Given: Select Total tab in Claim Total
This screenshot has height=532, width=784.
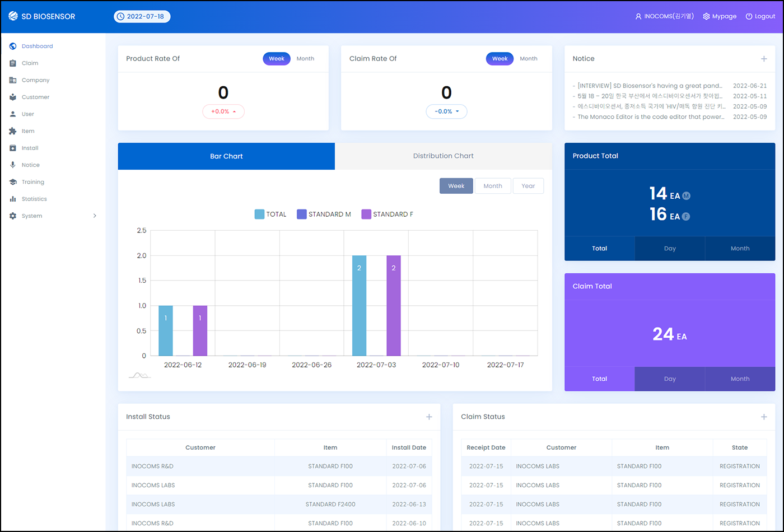Looking at the screenshot, I should point(600,379).
